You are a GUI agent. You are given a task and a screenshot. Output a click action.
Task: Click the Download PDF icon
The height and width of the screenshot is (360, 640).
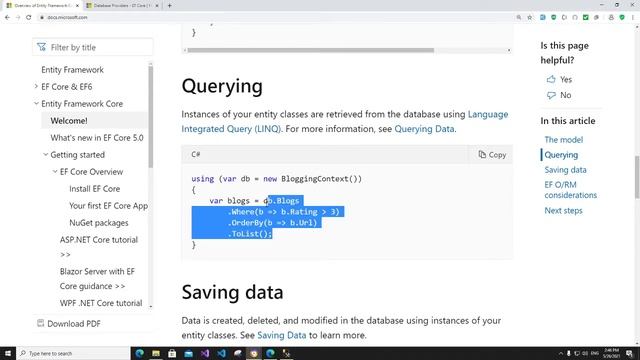[40, 323]
